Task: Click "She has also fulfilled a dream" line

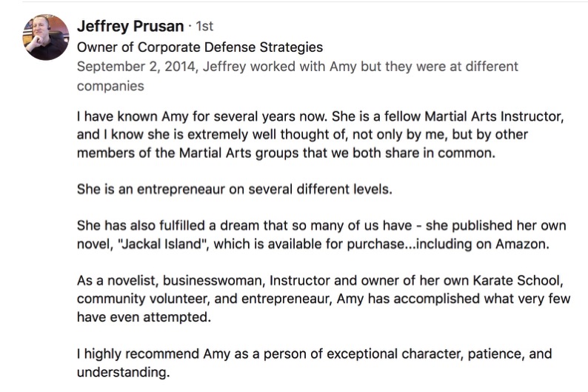Action: coord(321,225)
